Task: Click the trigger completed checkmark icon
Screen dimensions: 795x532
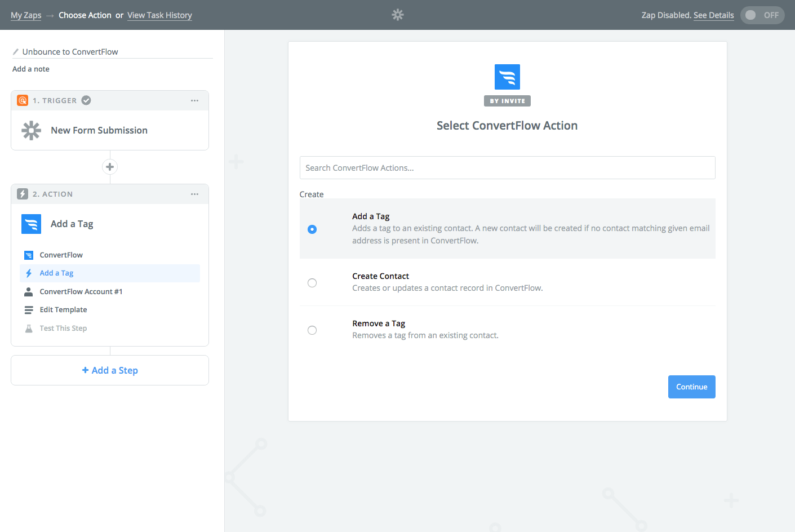Action: [x=86, y=100]
